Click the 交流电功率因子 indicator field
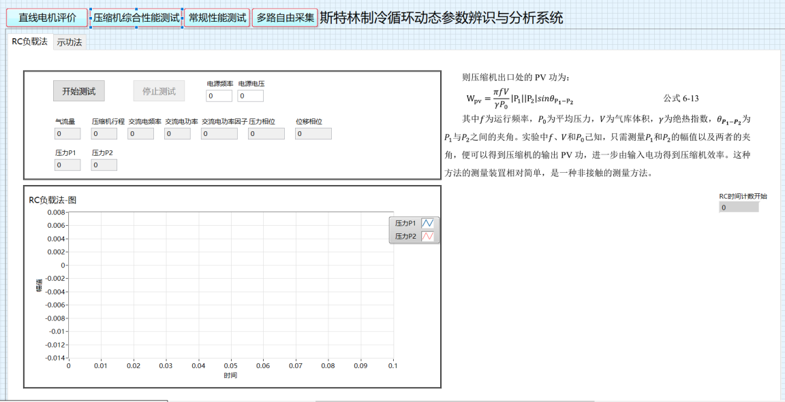Image resolution: width=785 pixels, height=402 pixels. [219, 133]
